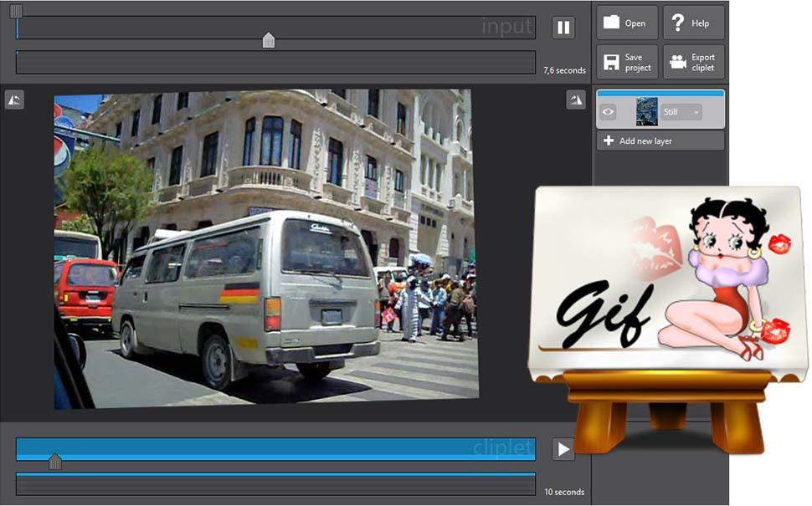Open a video file with Open button
Image resolution: width=812 pixels, height=506 pixels.
[x=627, y=23]
